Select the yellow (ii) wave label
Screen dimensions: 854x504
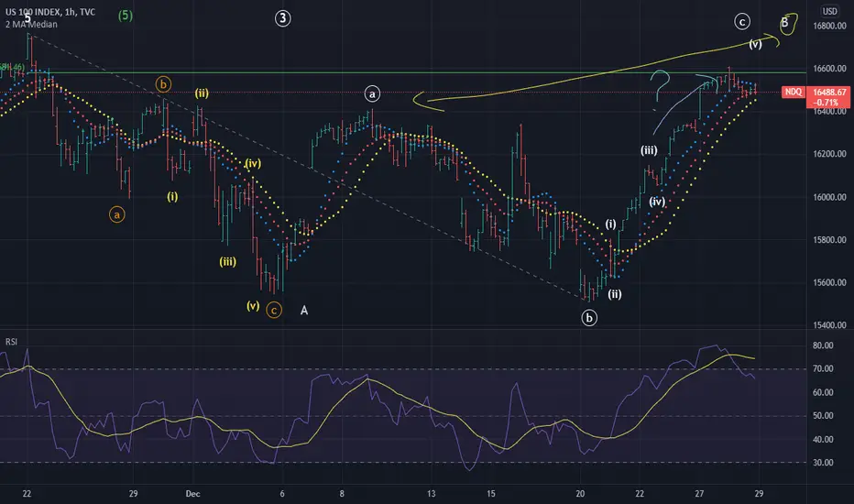tap(202, 93)
